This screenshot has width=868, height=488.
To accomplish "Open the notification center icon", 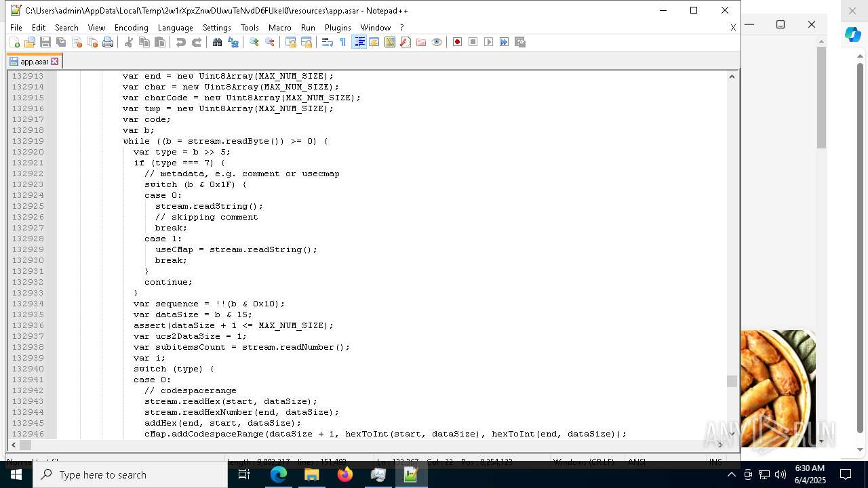I will [846, 474].
